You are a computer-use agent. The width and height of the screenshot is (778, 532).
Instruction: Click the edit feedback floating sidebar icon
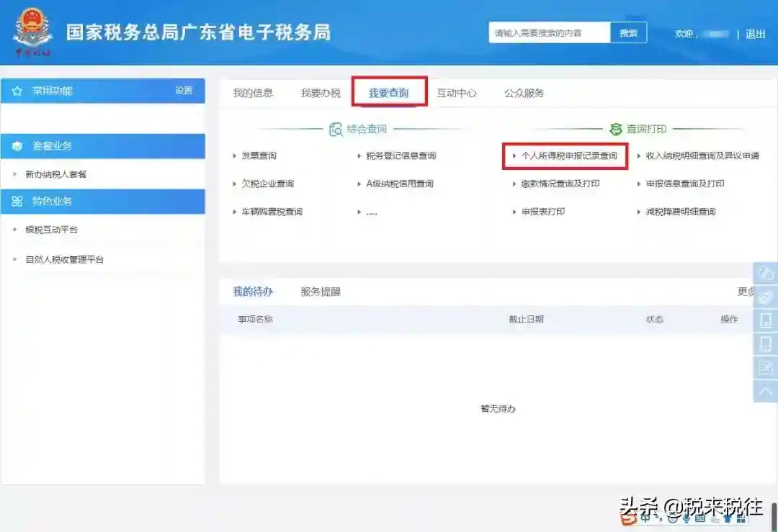(x=766, y=368)
